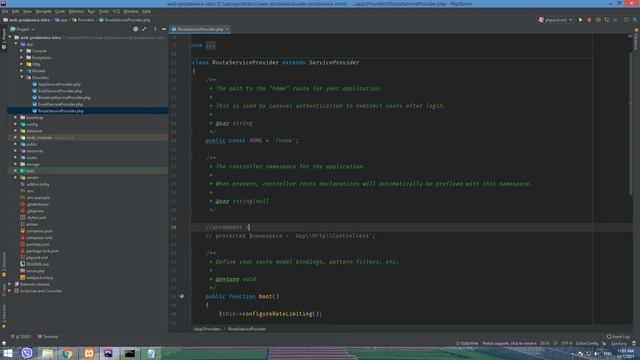Viewport: 640px width, 360px height.
Task: Close the RouteServiceProvider.php editor tab
Action: (227, 29)
